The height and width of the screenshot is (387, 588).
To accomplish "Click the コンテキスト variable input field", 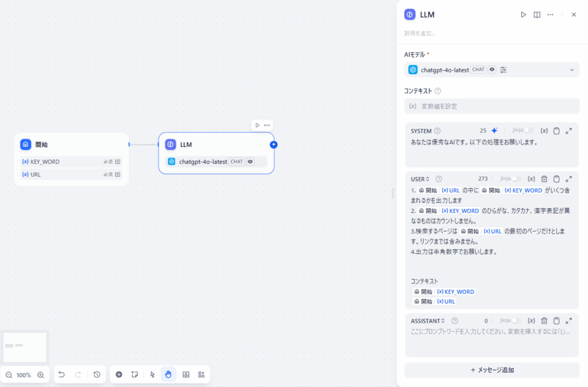I will click(x=492, y=106).
